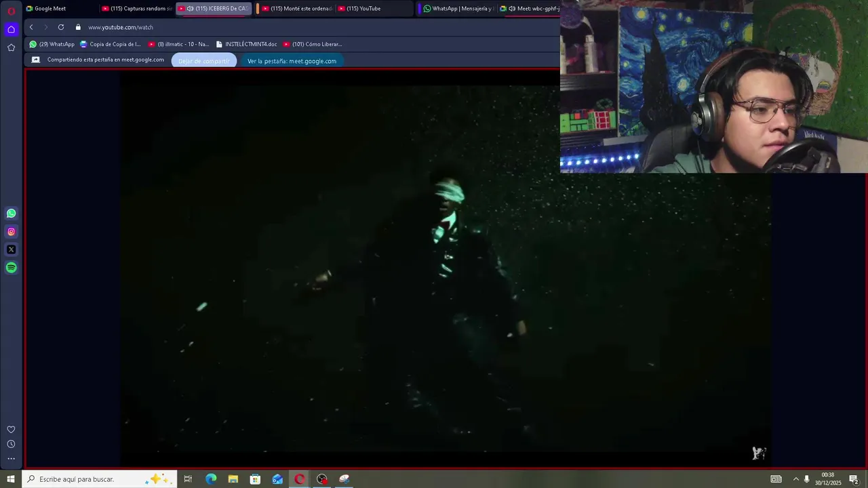Click the Windows search box
Viewport: 868px width, 488px height.
point(99,479)
